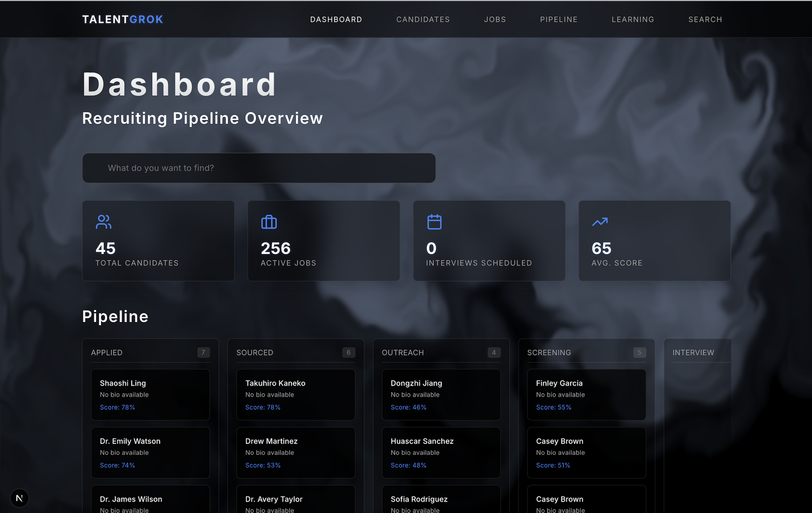Open Dr. Emily Watson's card
This screenshot has width=812, height=513.
(150, 452)
